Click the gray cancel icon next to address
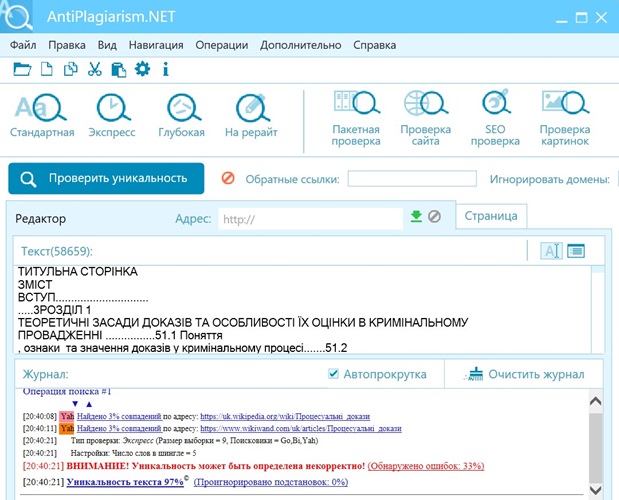This screenshot has width=619, height=500. (x=434, y=217)
